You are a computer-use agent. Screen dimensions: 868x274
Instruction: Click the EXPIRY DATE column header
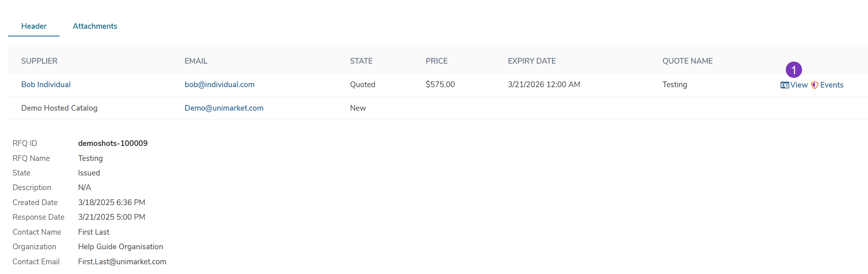click(532, 61)
